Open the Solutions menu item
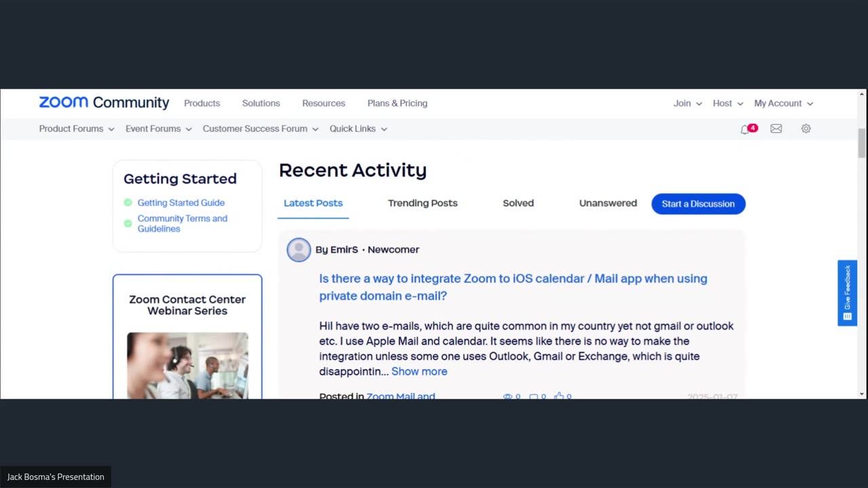The height and width of the screenshot is (488, 868). (261, 104)
